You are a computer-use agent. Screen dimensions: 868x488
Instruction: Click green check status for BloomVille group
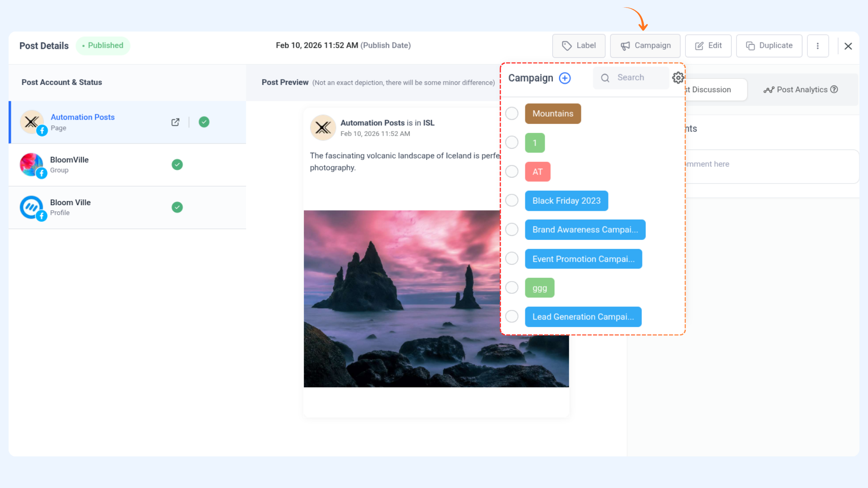177,164
